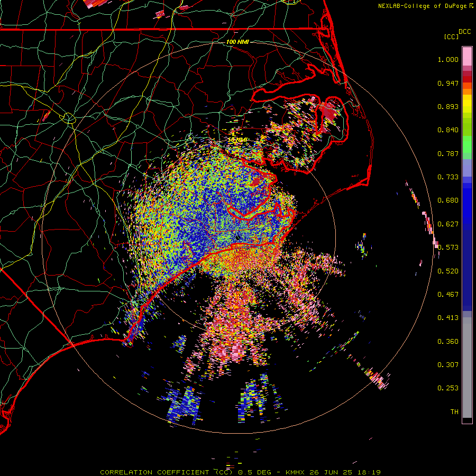The height and width of the screenshot is (476, 476).
Task: Click the 0.307 scale value
Action: point(448,365)
